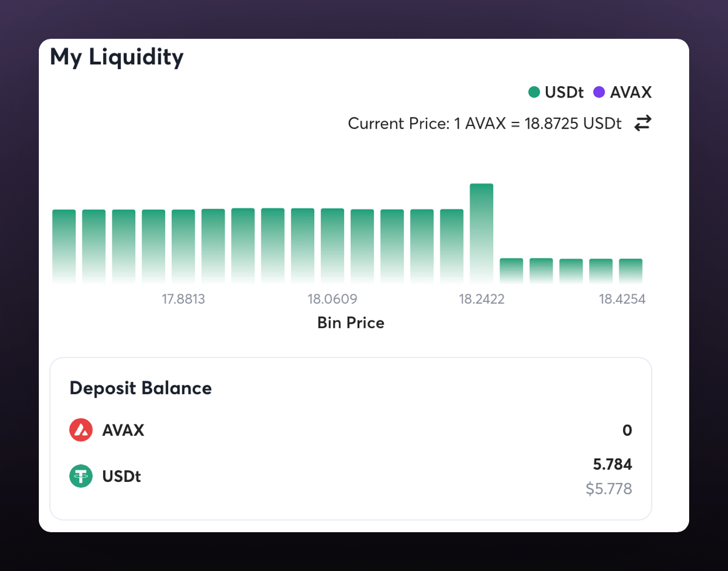Click the red AVAX logo icon
The width and height of the screenshot is (728, 571).
pyautogui.click(x=81, y=430)
